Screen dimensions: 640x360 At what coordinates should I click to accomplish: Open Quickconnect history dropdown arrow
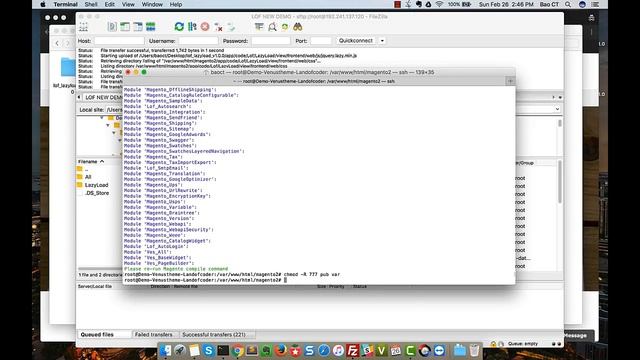pyautogui.click(x=382, y=41)
